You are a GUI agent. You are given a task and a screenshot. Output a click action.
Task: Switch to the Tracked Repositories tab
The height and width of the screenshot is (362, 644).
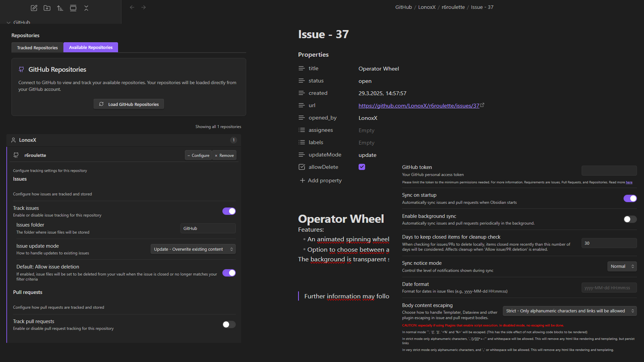point(37,47)
